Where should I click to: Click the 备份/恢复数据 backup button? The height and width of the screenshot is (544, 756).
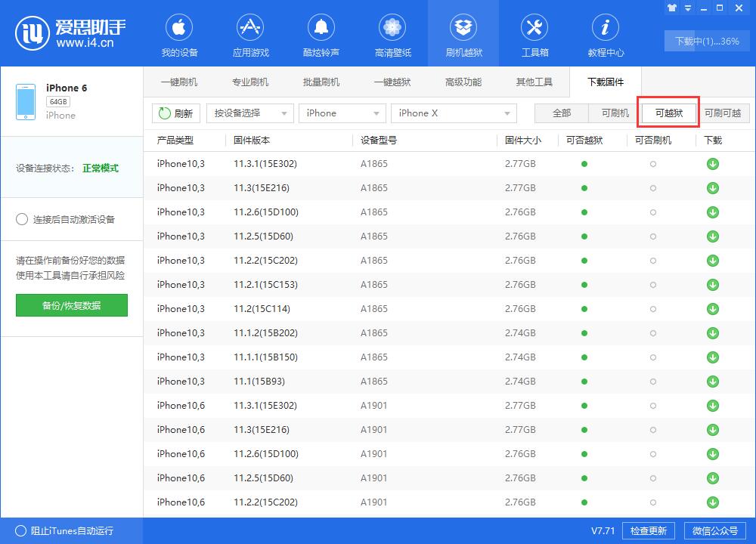[71, 306]
